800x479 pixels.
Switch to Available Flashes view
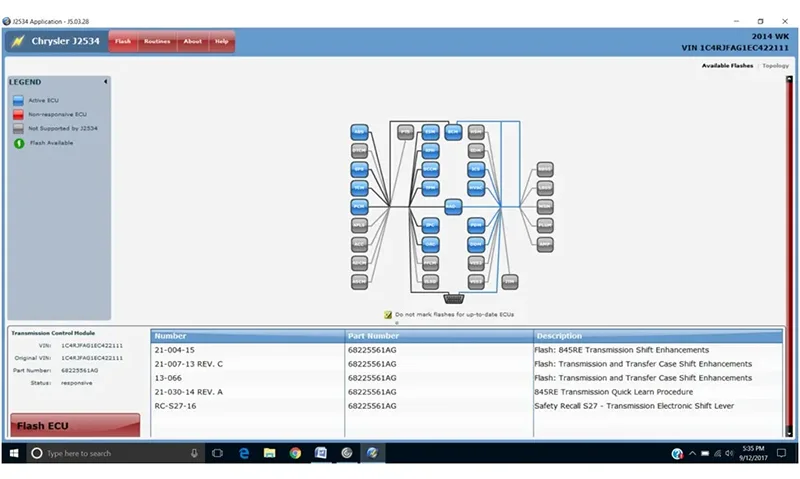727,66
